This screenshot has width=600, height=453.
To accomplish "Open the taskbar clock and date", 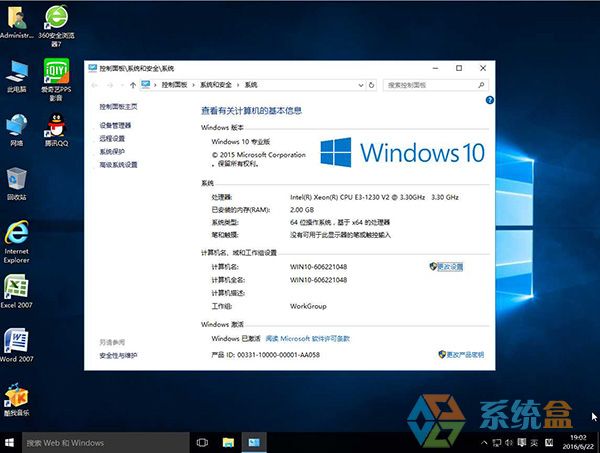I will pos(578,442).
